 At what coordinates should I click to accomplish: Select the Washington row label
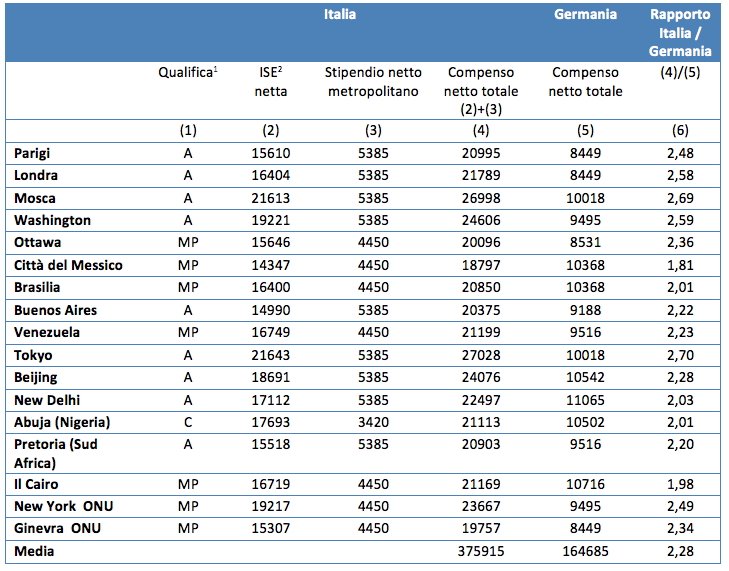[52, 220]
